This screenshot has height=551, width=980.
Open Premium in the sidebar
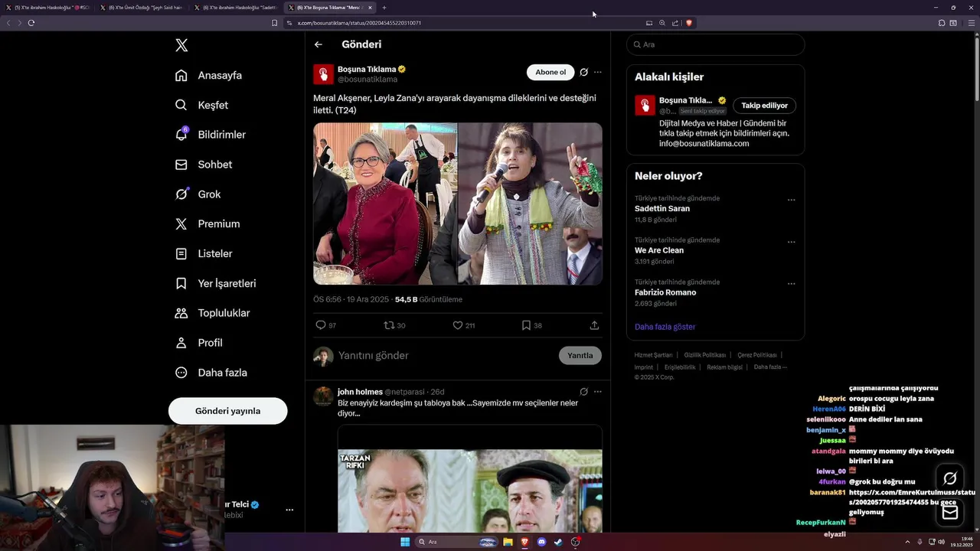click(x=207, y=224)
